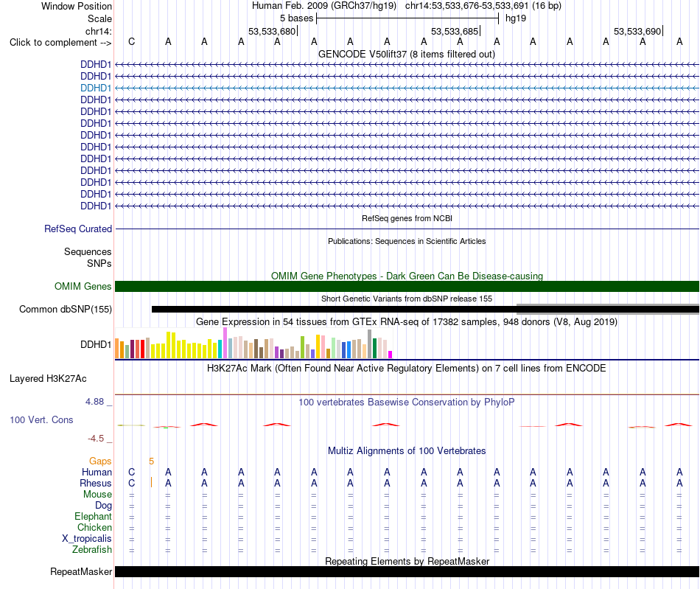The height and width of the screenshot is (589, 700).
Task: Open '100 vertebrates Basewise Conservation by PhyloP' title
Action: tap(407, 402)
